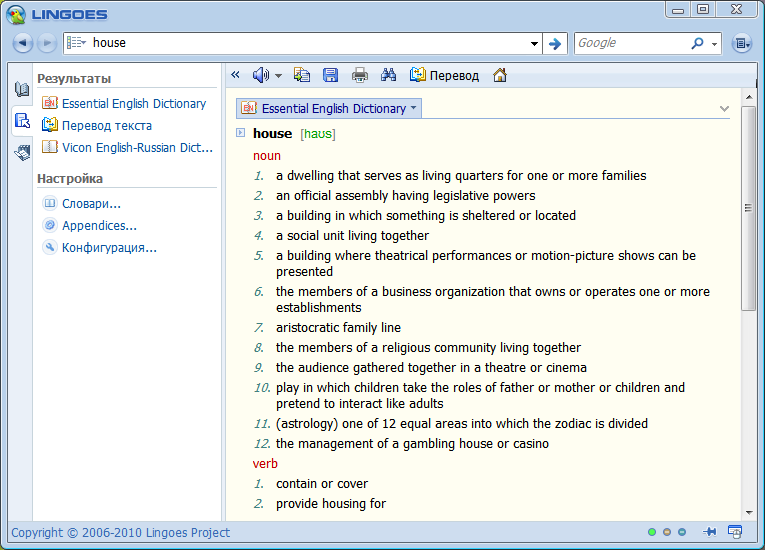Open the Appendices sidebar tab at the bottom
Screen dimensions: 765x550
(x=22, y=152)
